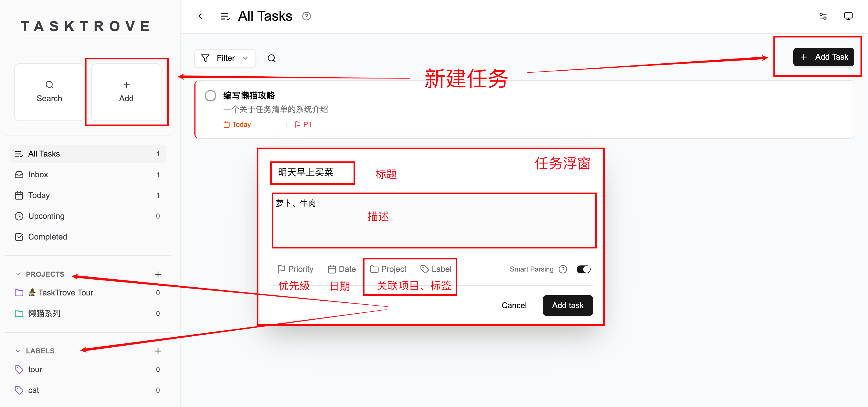The image size is (868, 407).
Task: Open the 懒猫系列 project
Action: point(88,314)
